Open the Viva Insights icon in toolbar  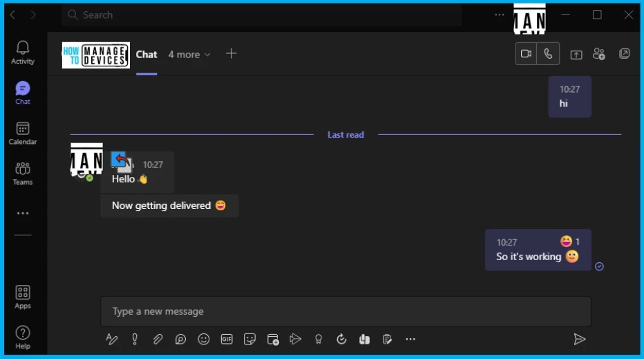(364, 339)
